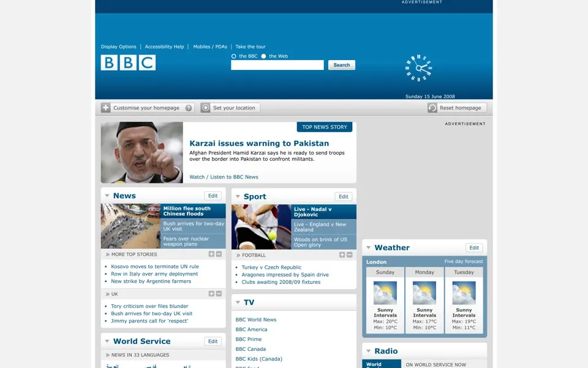Expand the More Top Stories chevron
Image resolution: width=588 pixels, height=368 pixels.
click(x=108, y=255)
